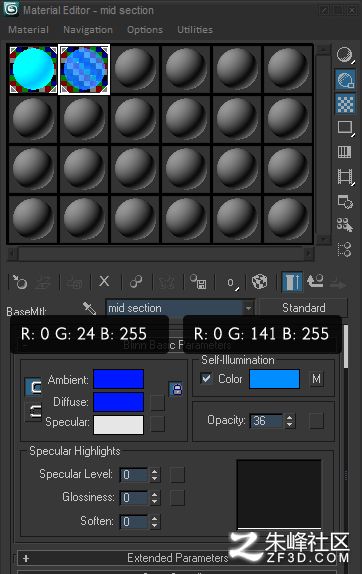Select the third sample slot in top row
Image resolution: width=362 pixels, height=574 pixels.
pyautogui.click(x=135, y=69)
